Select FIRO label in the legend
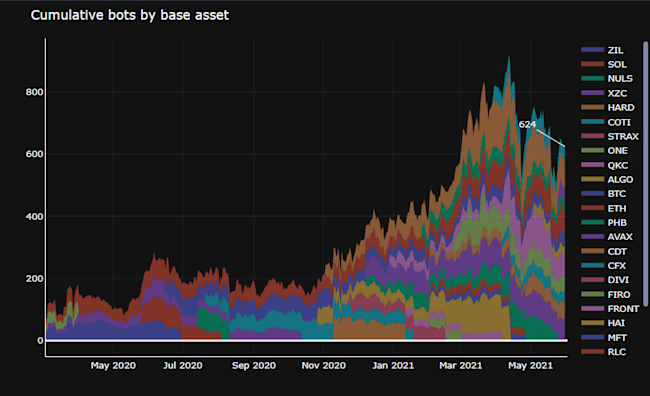The image size is (650, 396). pos(619,294)
